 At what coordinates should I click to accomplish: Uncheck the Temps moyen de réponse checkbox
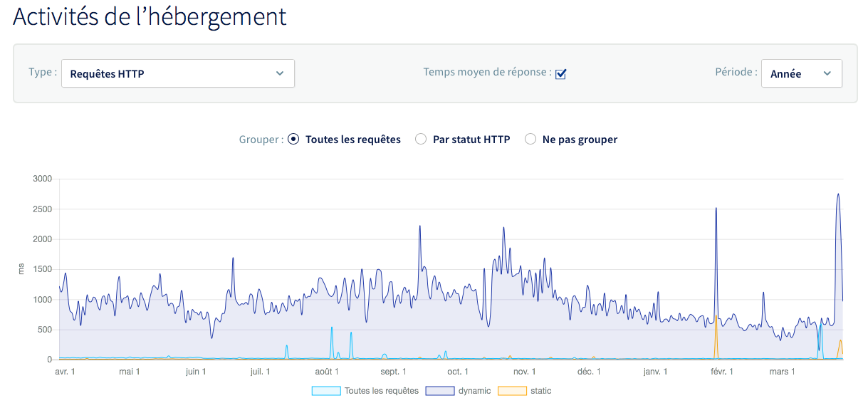point(560,73)
